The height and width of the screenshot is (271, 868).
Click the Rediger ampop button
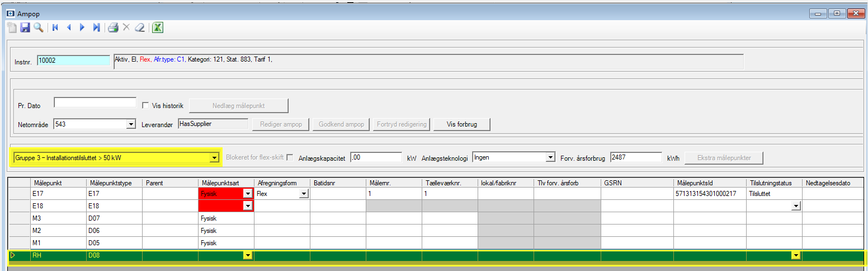click(281, 124)
